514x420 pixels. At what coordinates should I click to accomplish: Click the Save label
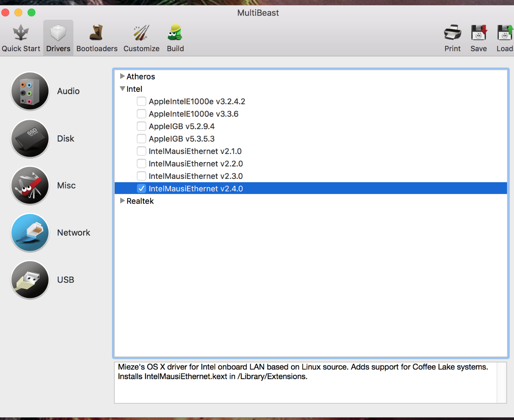pyautogui.click(x=479, y=49)
